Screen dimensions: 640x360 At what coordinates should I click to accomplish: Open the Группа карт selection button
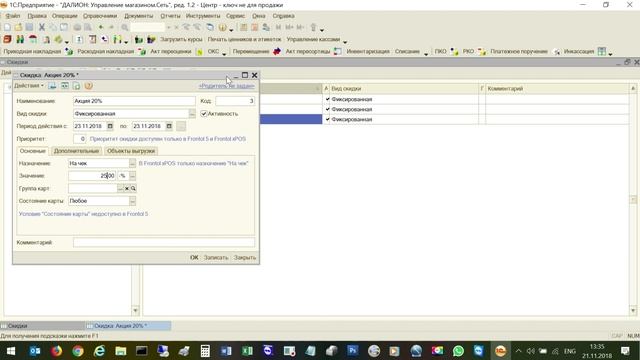click(120, 189)
